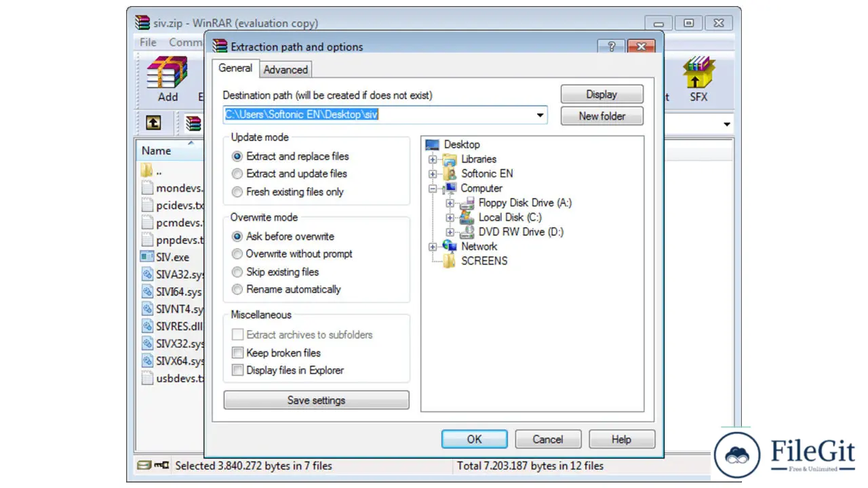Click the SIVX32.sys file icon
The image size is (868, 488).
click(x=146, y=344)
